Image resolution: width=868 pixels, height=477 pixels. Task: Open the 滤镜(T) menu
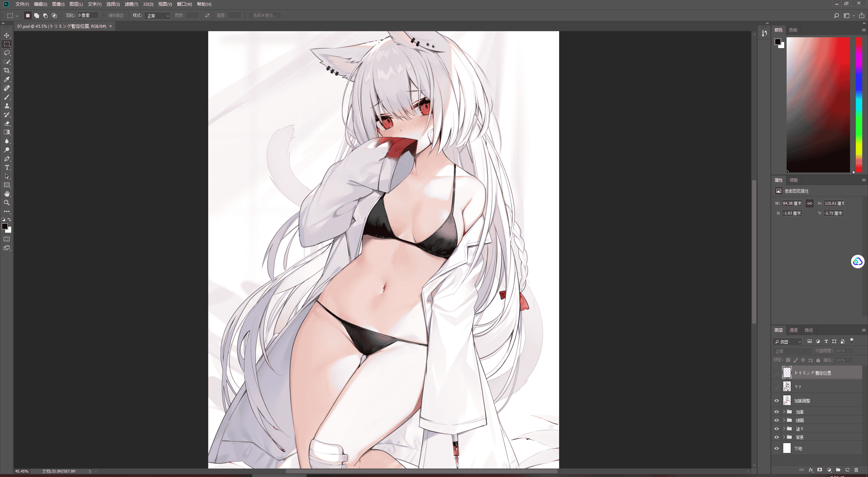(131, 4)
